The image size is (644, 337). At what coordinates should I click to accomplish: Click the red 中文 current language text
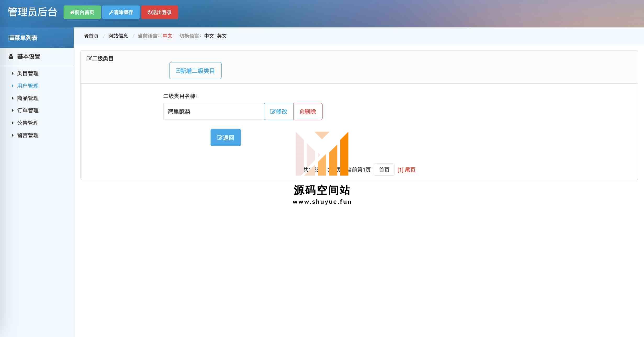pos(167,36)
